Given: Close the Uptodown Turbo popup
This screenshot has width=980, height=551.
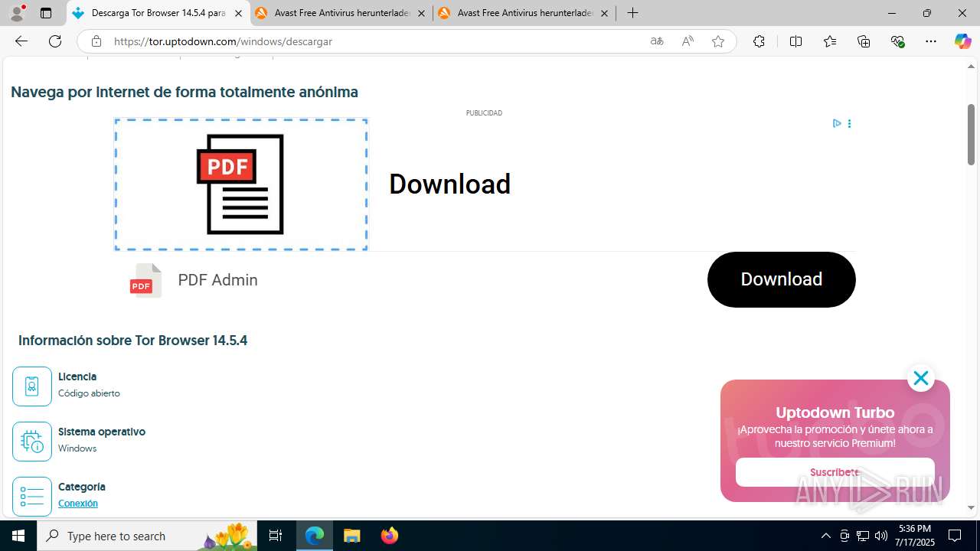Looking at the screenshot, I should [x=920, y=378].
